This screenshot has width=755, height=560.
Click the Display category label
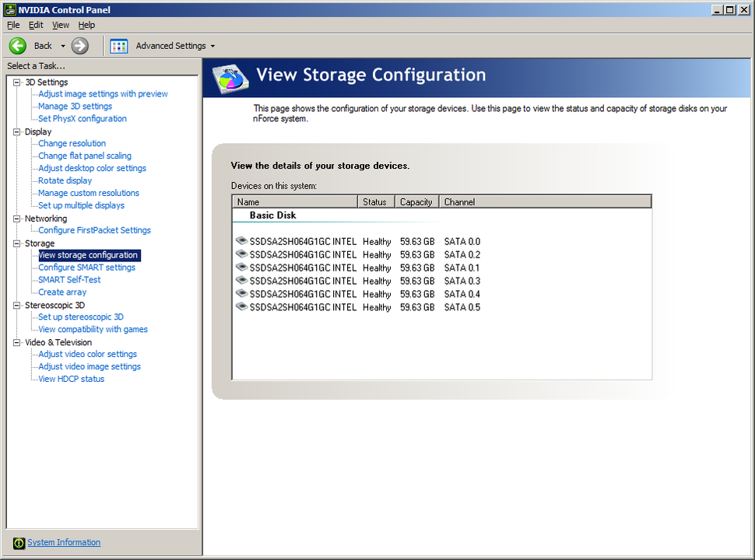tap(38, 131)
